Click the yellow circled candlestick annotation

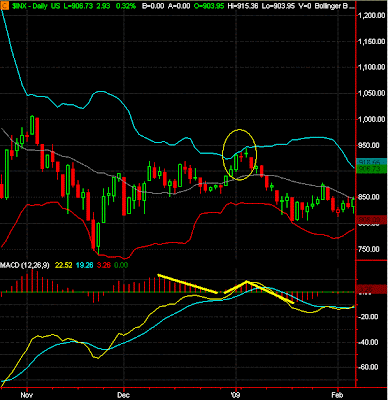(240, 155)
